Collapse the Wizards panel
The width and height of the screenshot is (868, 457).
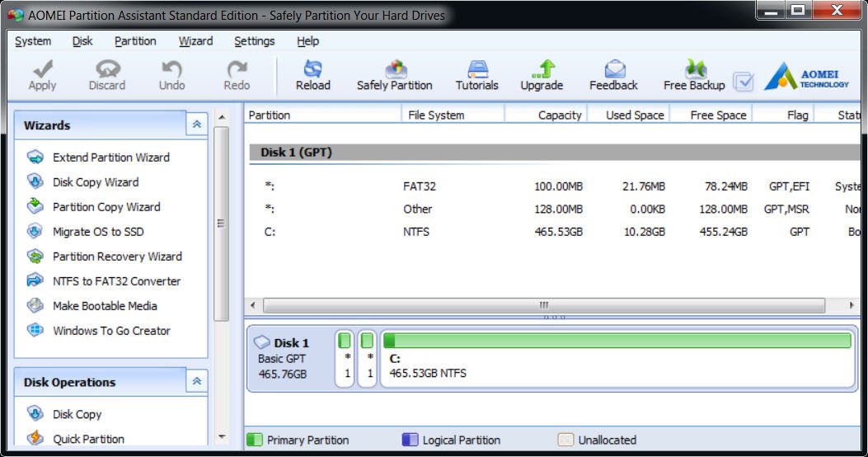click(196, 125)
